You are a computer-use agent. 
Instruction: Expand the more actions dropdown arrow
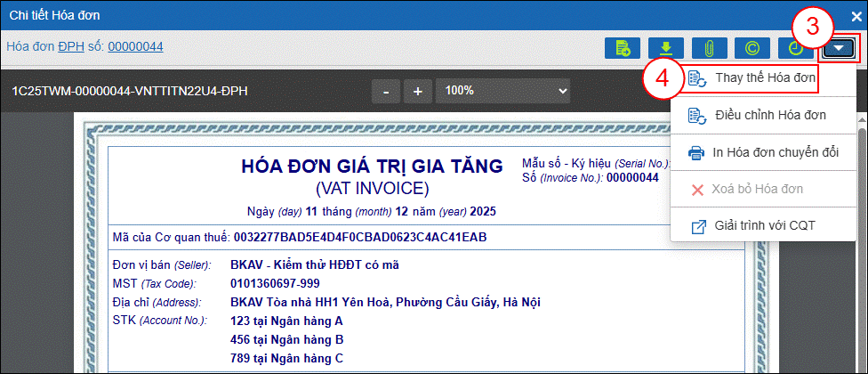tap(839, 48)
